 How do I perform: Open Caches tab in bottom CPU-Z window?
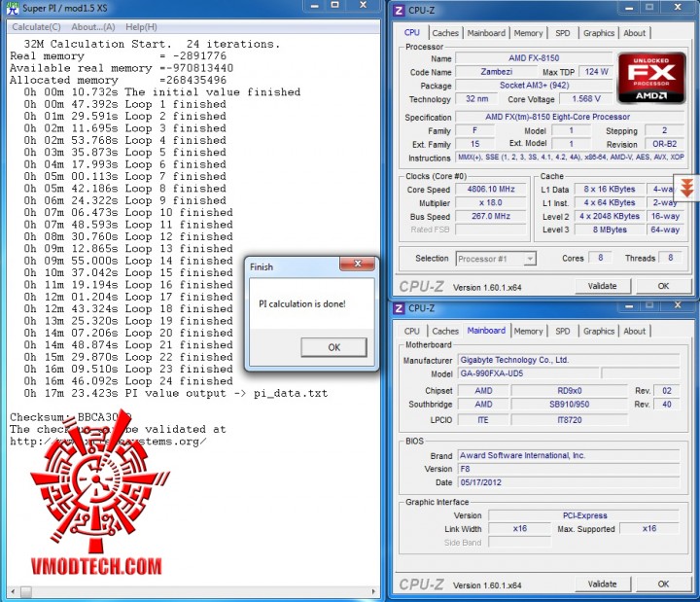click(445, 332)
